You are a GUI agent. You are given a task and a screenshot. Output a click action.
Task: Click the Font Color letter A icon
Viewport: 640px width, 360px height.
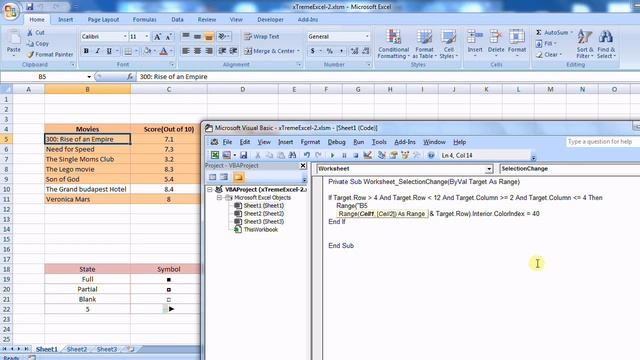(164, 51)
